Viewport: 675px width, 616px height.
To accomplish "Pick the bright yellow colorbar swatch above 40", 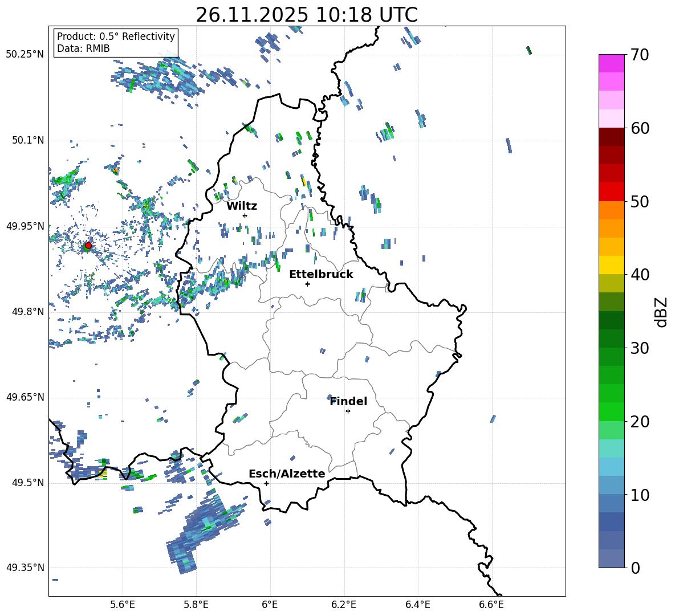I will point(612,264).
